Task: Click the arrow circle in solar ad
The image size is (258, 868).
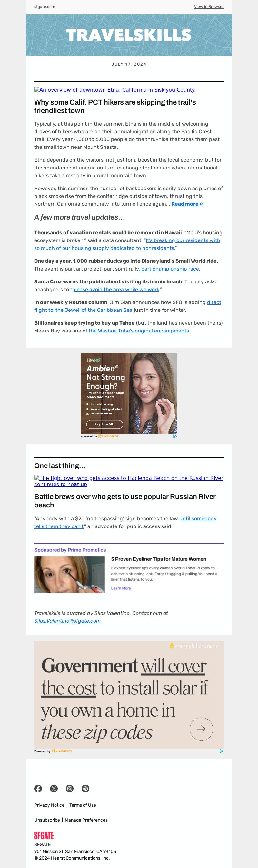Action: pos(202,729)
